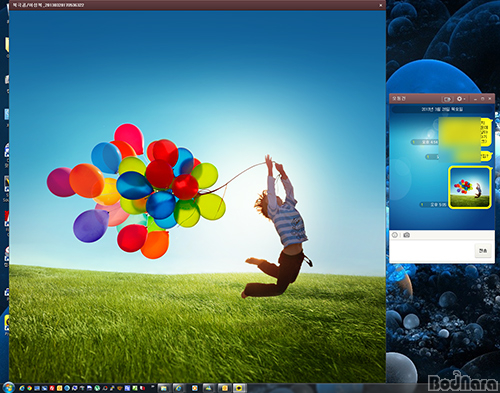Close the large image viewer window
The width and height of the screenshot is (500, 393).
381,5
